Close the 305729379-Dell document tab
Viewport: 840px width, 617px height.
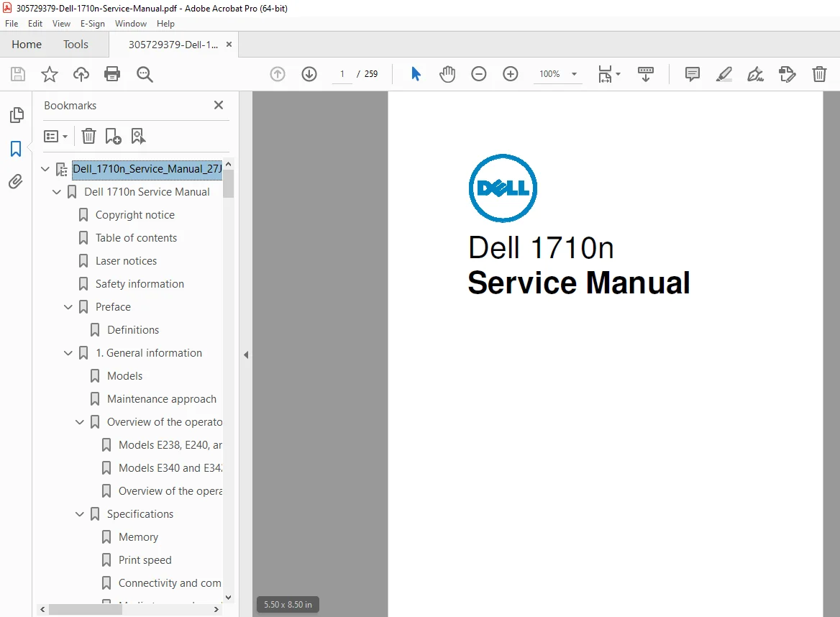[x=229, y=45]
